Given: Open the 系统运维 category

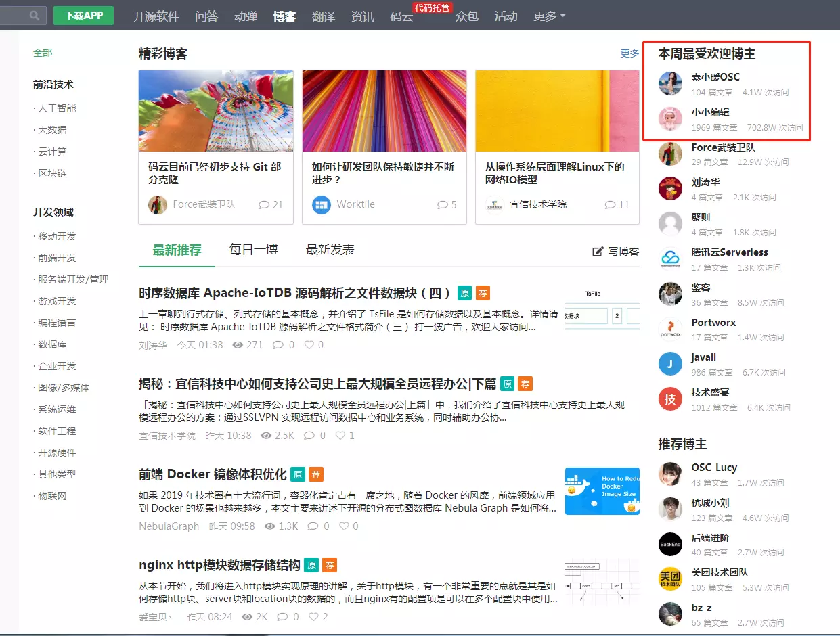Looking at the screenshot, I should point(57,409).
